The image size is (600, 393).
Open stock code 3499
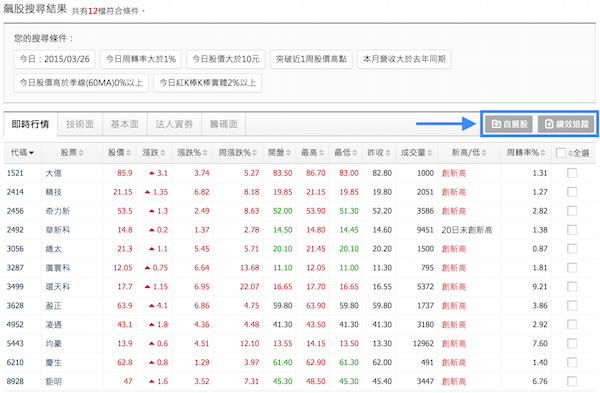[15, 287]
